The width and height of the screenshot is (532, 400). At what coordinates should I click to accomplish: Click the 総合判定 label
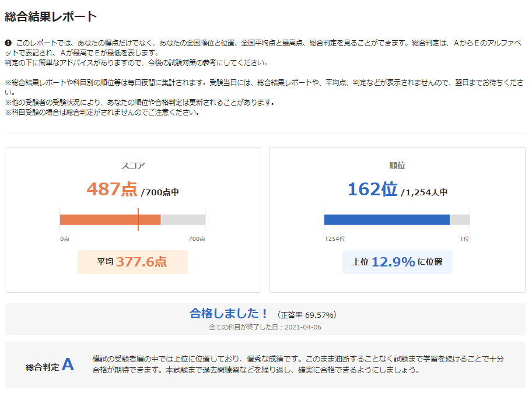click(43, 367)
